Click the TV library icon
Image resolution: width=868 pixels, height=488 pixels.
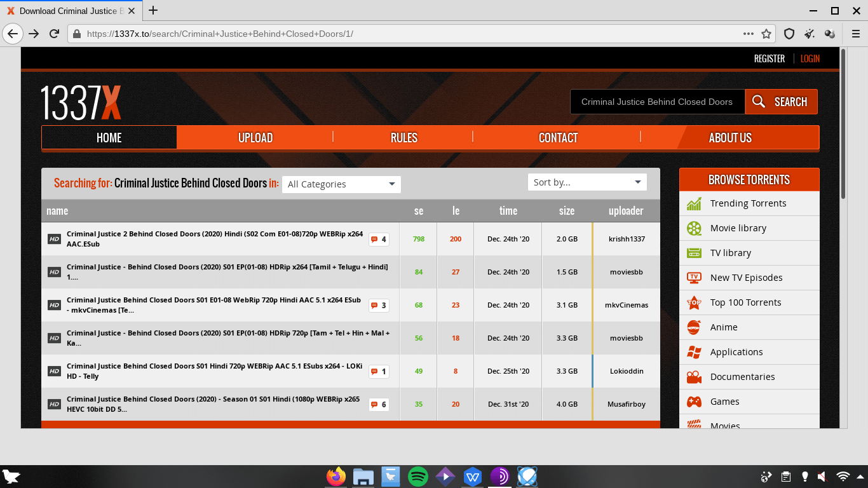694,253
